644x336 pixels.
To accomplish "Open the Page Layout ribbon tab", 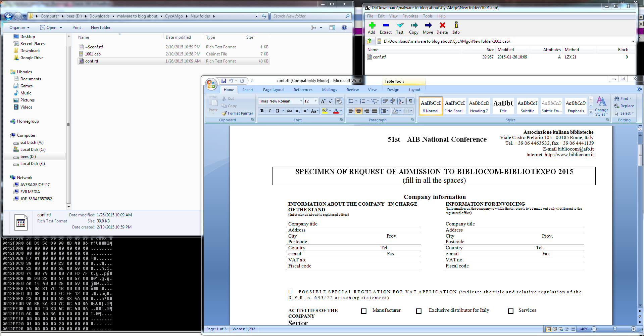I will [x=273, y=90].
